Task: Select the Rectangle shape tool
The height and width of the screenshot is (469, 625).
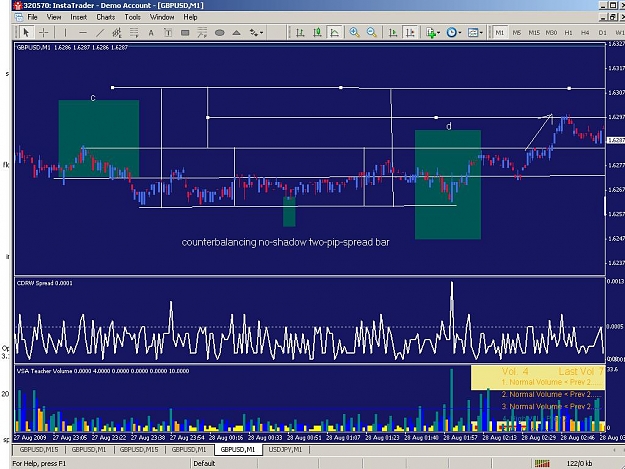Action: (185, 33)
